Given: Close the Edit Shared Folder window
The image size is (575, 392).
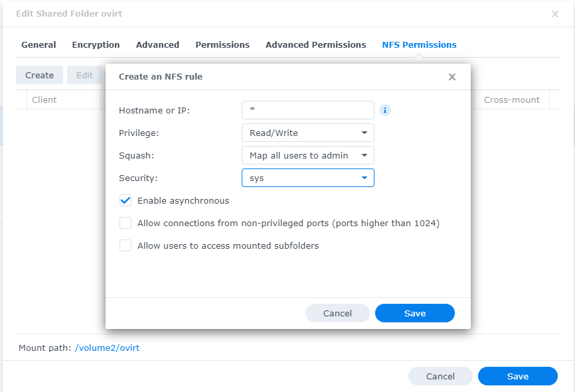Looking at the screenshot, I should coord(555,14).
